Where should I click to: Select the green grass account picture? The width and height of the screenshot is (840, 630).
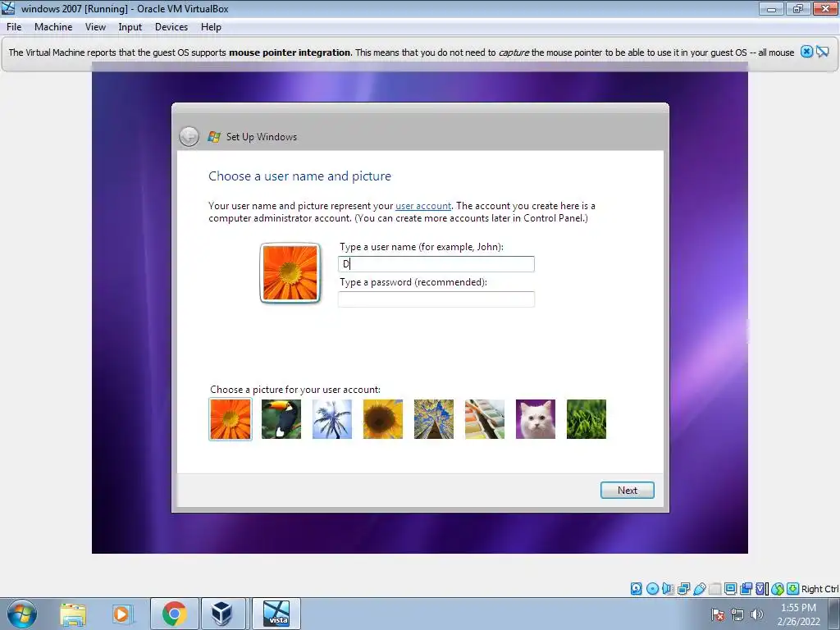tap(587, 419)
